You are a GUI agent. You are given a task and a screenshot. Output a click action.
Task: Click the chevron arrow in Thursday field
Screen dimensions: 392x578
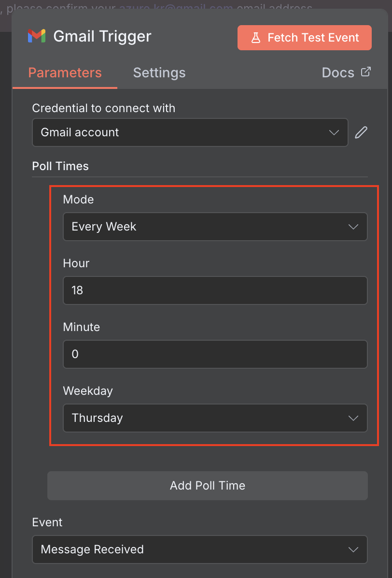(x=353, y=418)
